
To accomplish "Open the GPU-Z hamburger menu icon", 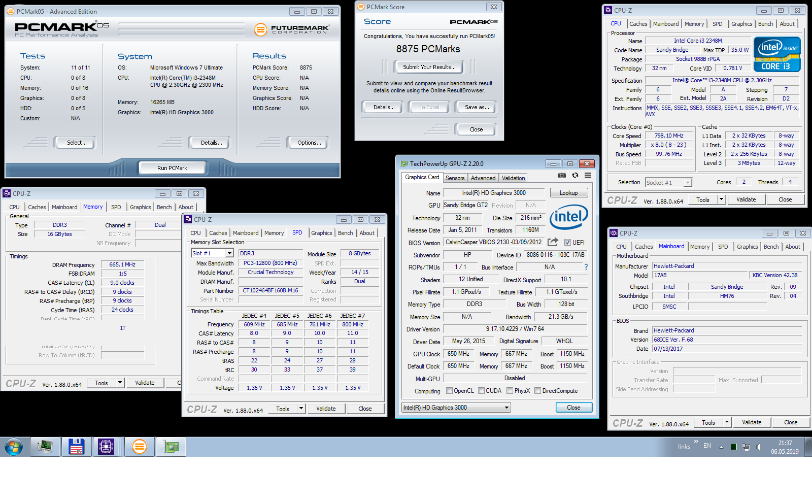I will coord(588,175).
